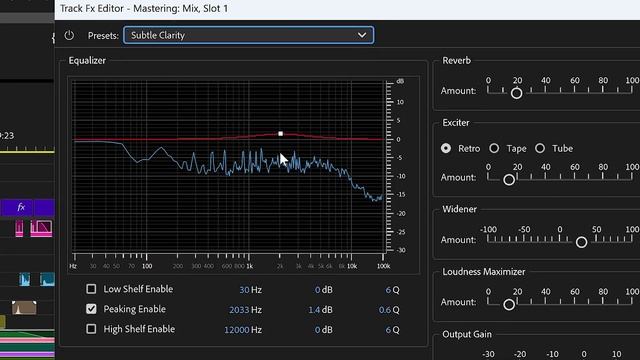Screen dimensions: 640x360
Task: Click the Peaking gain value 1.4 dB
Action: (x=314, y=310)
